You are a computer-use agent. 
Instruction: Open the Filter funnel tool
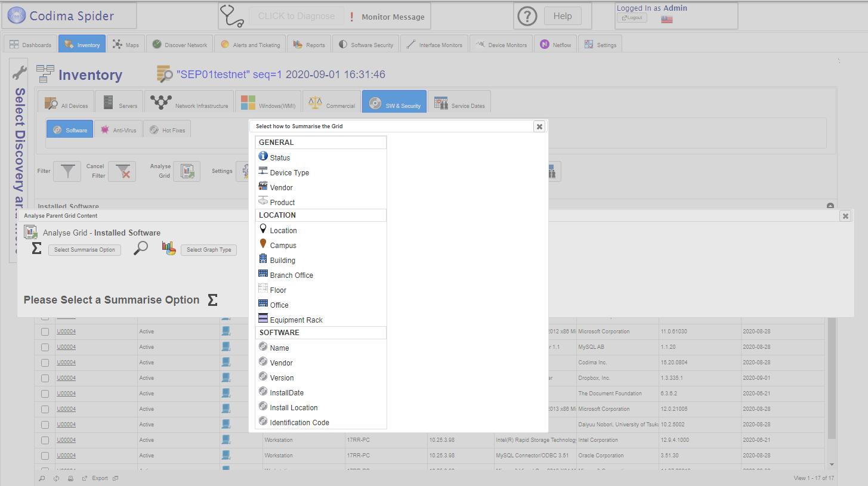(x=67, y=171)
